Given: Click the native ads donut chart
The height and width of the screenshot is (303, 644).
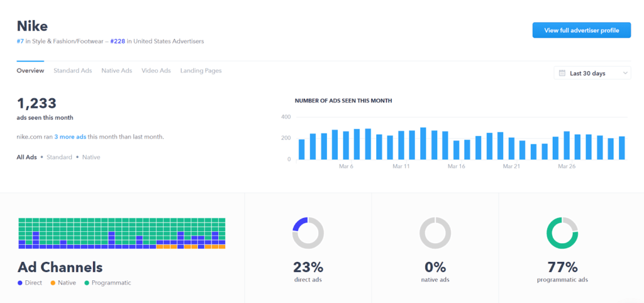Looking at the screenshot, I should click(435, 233).
